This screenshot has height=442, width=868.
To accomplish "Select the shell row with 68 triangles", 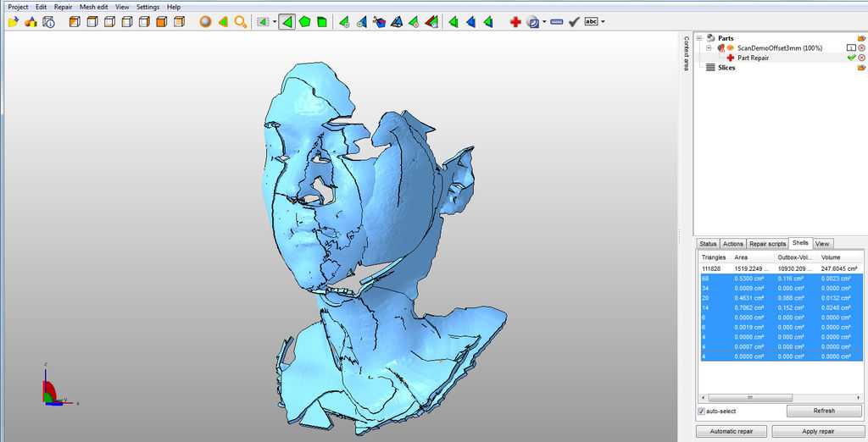I will 780,278.
